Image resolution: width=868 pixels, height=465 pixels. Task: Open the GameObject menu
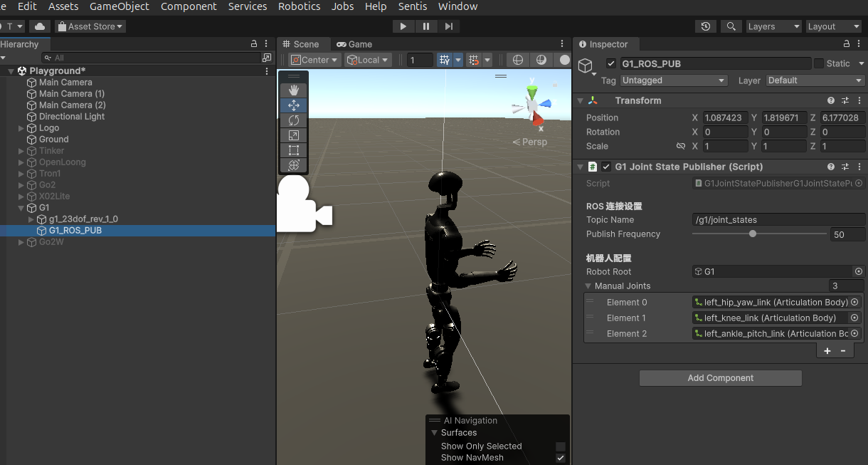coord(120,6)
